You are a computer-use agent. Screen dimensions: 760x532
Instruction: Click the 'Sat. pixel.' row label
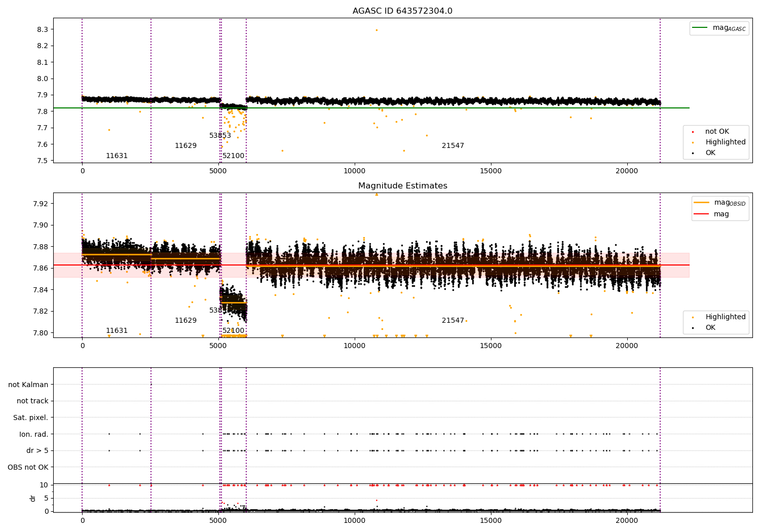(x=31, y=418)
